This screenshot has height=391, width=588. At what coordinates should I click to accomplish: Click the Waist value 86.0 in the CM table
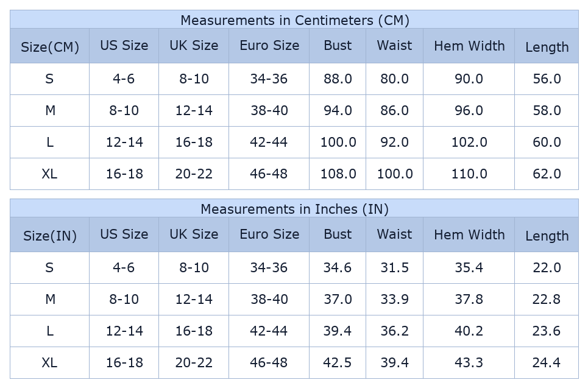click(394, 111)
